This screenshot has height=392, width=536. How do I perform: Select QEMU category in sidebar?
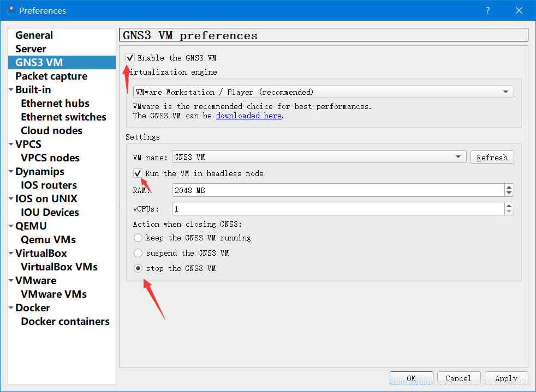[x=31, y=226]
